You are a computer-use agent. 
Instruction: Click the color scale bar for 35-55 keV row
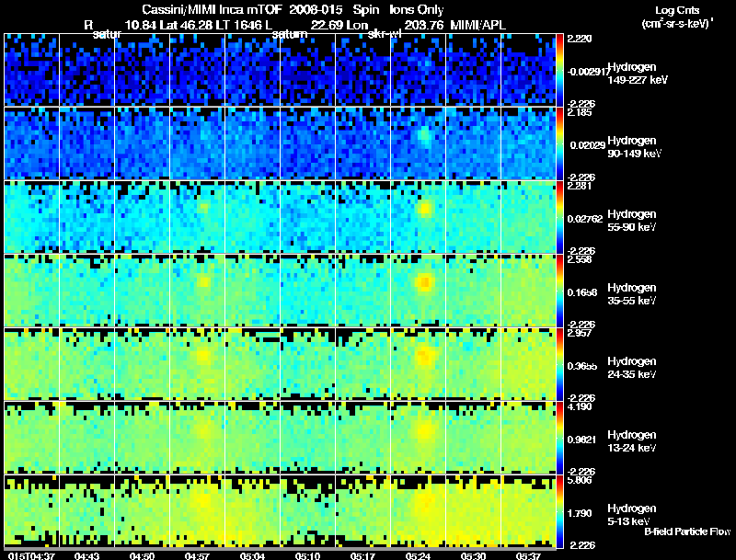click(x=559, y=291)
